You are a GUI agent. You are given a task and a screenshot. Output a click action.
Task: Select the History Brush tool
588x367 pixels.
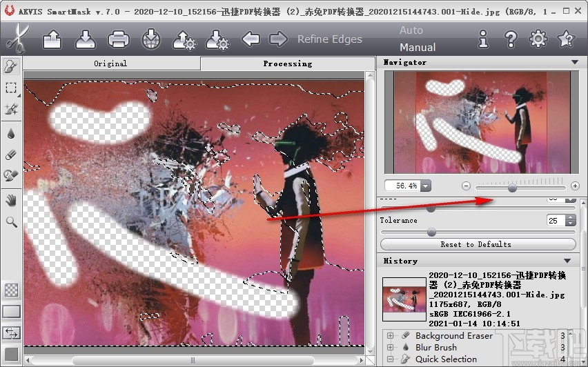tap(11, 175)
